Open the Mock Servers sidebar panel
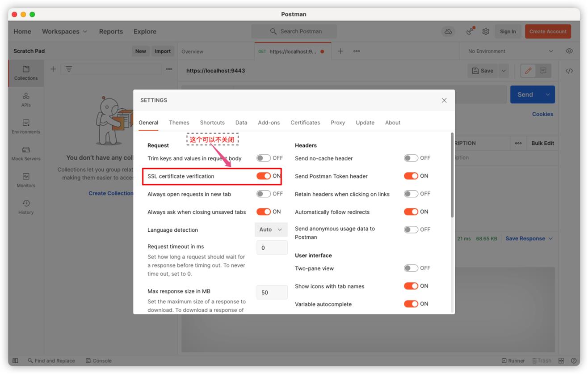Screen dimensions: 588x374 click(x=26, y=153)
